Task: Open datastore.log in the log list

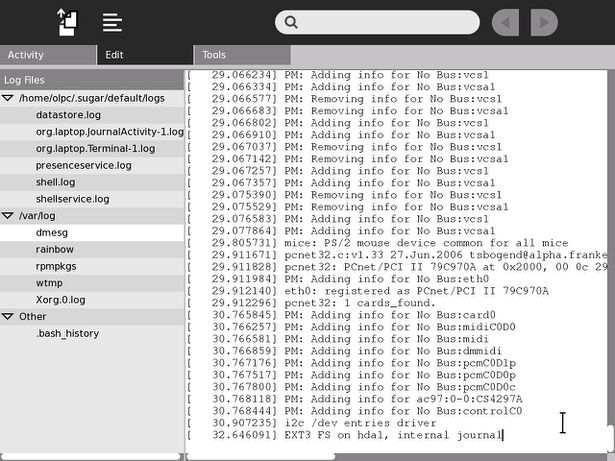Action: point(68,115)
